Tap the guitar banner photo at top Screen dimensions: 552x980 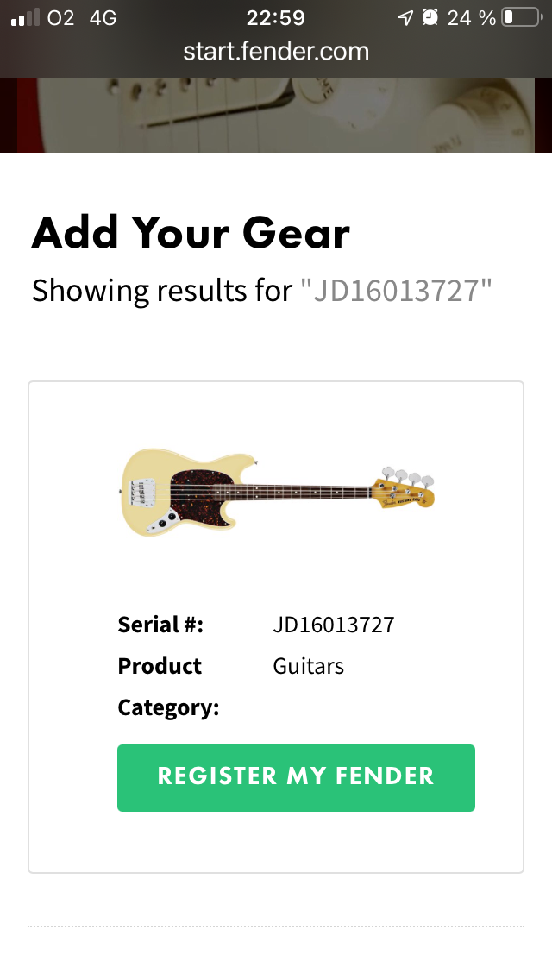pyautogui.click(x=276, y=115)
